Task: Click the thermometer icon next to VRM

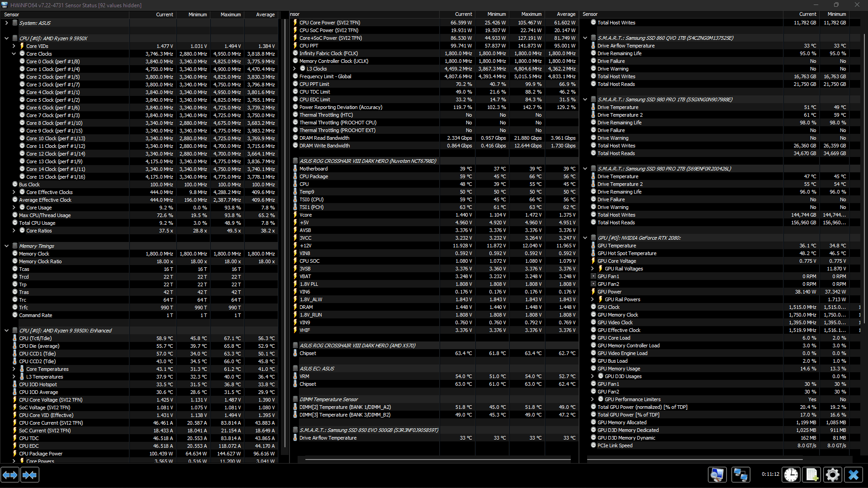Action: (x=295, y=376)
